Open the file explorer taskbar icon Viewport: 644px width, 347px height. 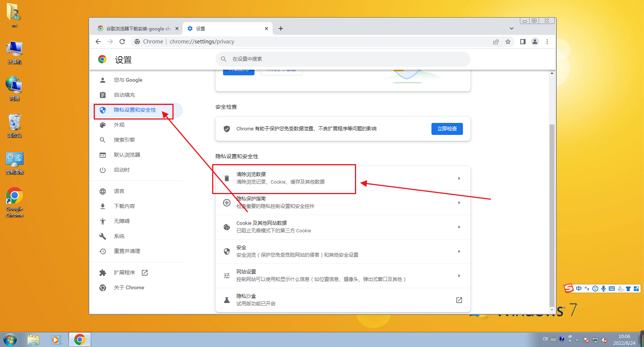[33, 340]
